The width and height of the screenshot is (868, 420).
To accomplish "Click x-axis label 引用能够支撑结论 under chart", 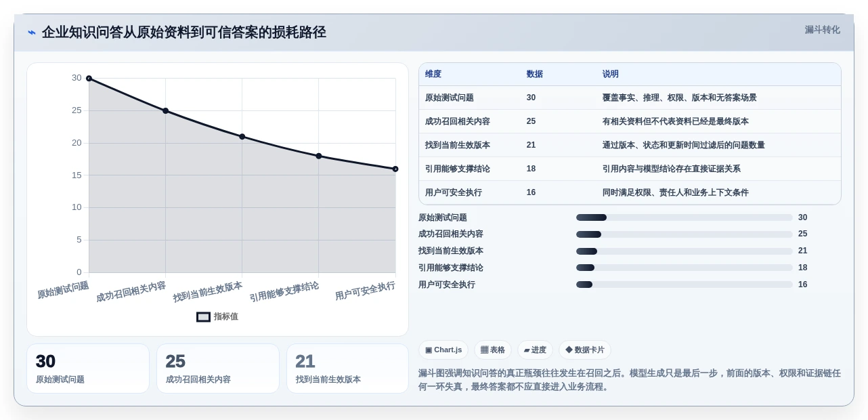I will [284, 291].
